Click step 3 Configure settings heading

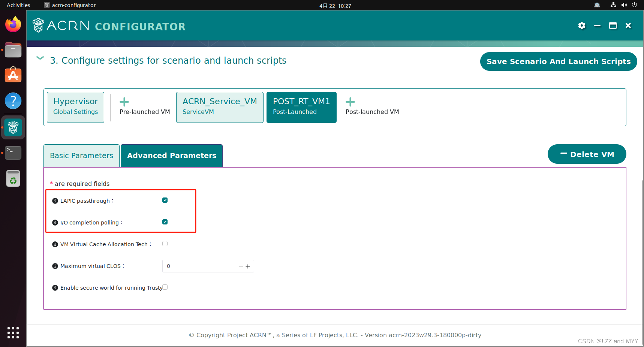[x=168, y=60]
